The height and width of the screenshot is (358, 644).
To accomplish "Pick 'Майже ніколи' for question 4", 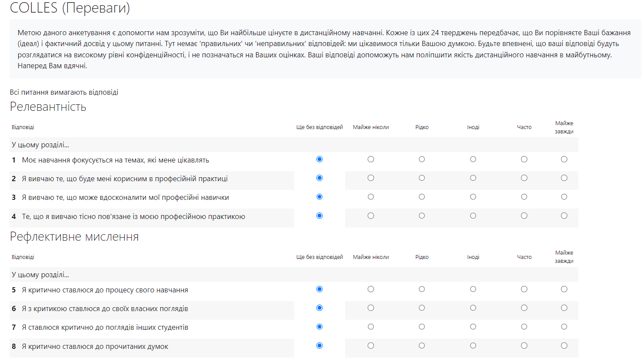I will [x=371, y=216].
